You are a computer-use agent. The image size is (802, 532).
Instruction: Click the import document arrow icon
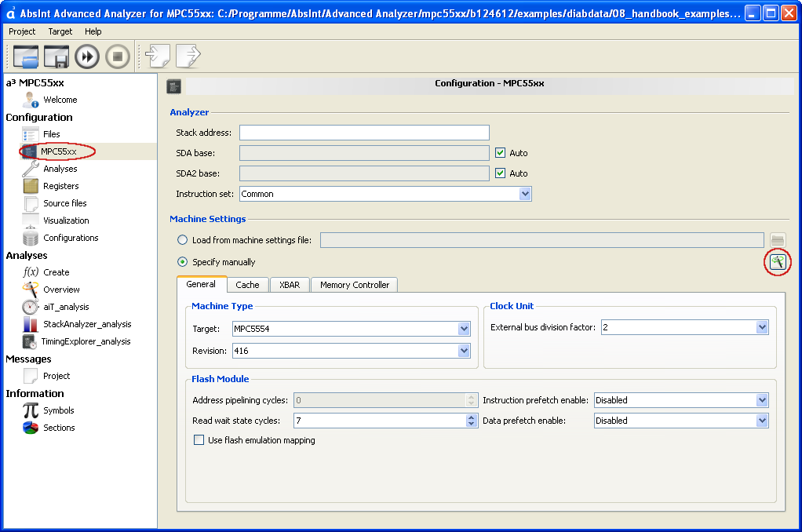coord(158,56)
